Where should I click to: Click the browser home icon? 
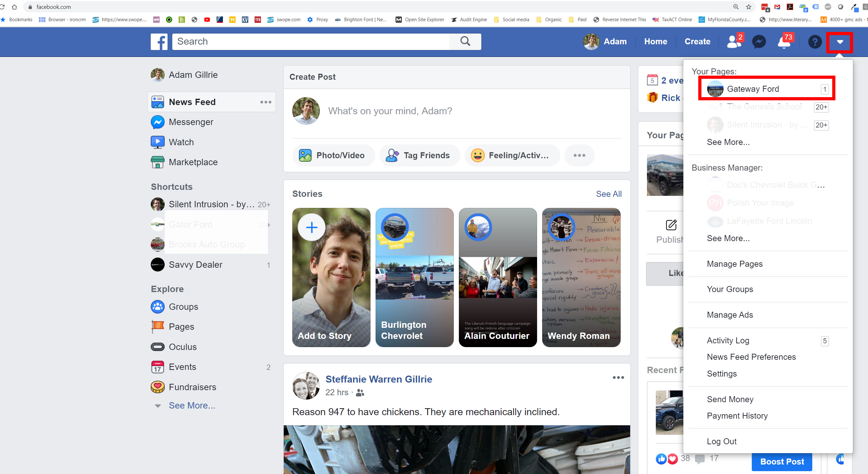(14, 7)
